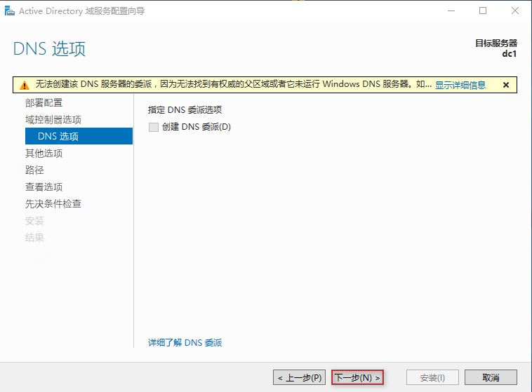The image size is (532, 392).
Task: Click the Active Directory wizard title bar icon
Action: [x=9, y=11]
